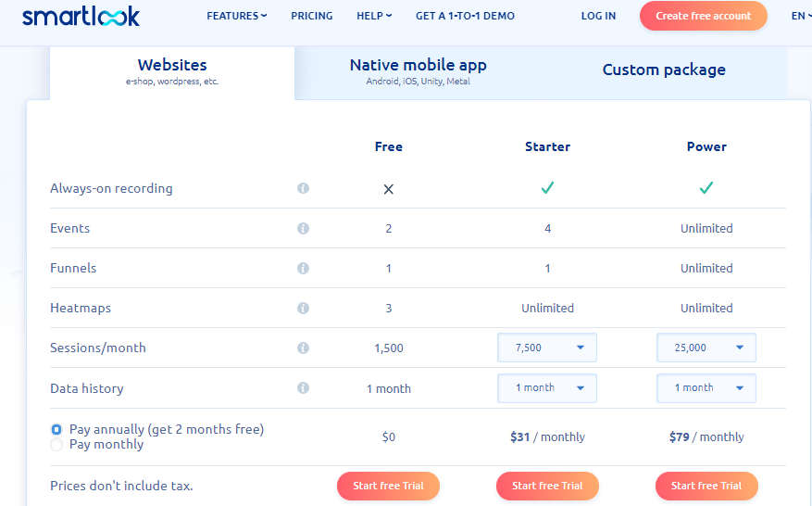Click the Heatmaps row label
Viewport: 812px width, 506px height.
pos(81,308)
